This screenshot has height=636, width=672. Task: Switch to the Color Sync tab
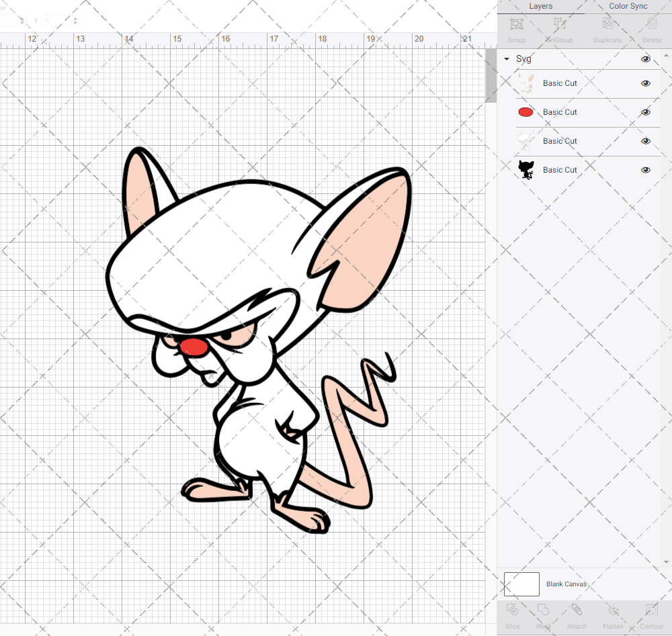click(x=628, y=7)
